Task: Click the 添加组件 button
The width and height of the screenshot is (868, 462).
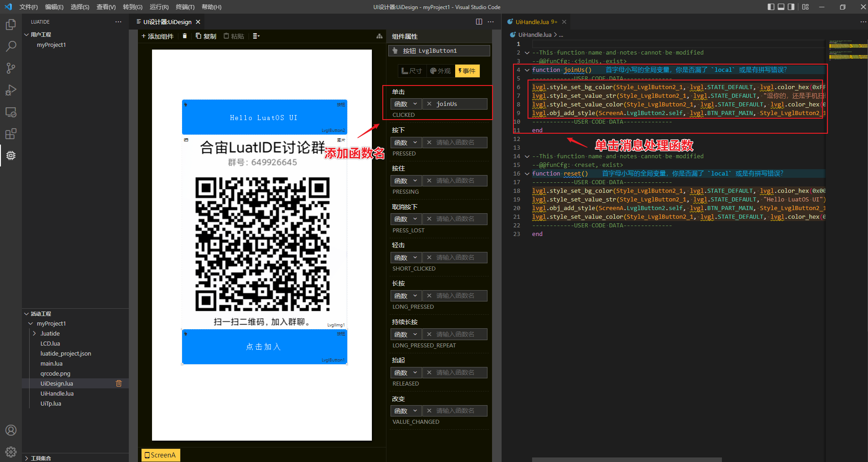Action: click(157, 36)
